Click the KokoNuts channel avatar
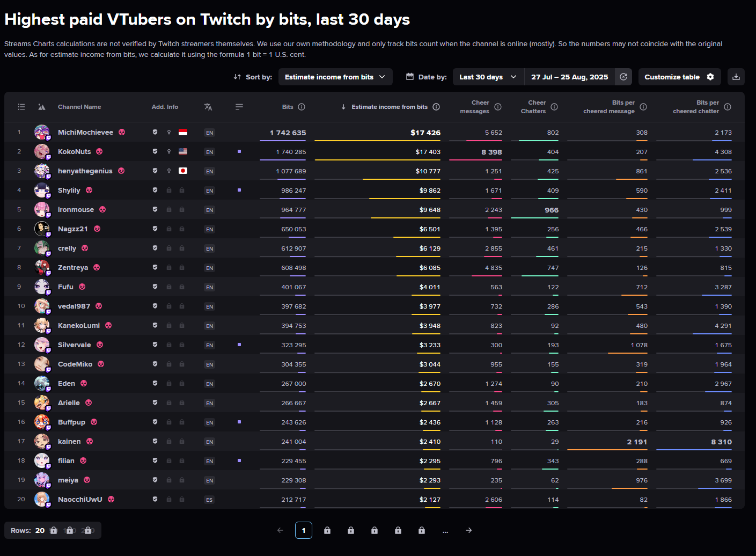 [42, 151]
